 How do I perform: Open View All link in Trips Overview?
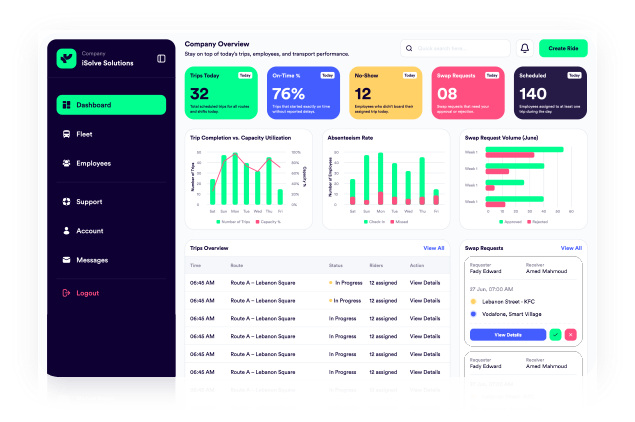(x=433, y=247)
